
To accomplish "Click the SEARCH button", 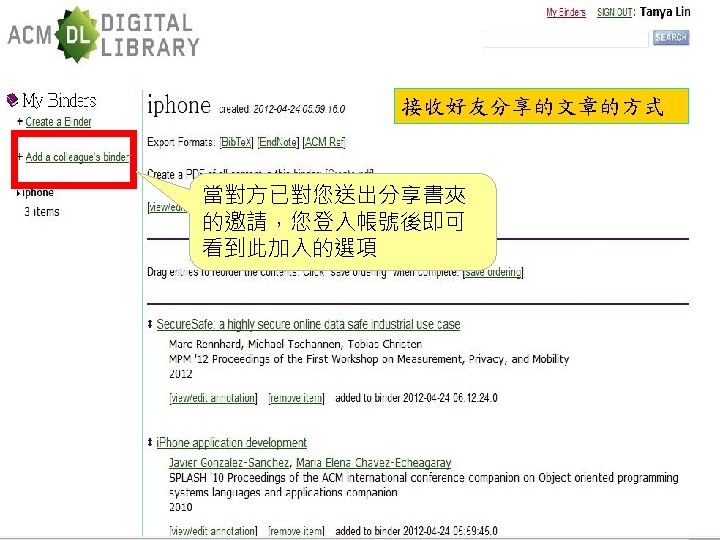I will pyautogui.click(x=671, y=38).
